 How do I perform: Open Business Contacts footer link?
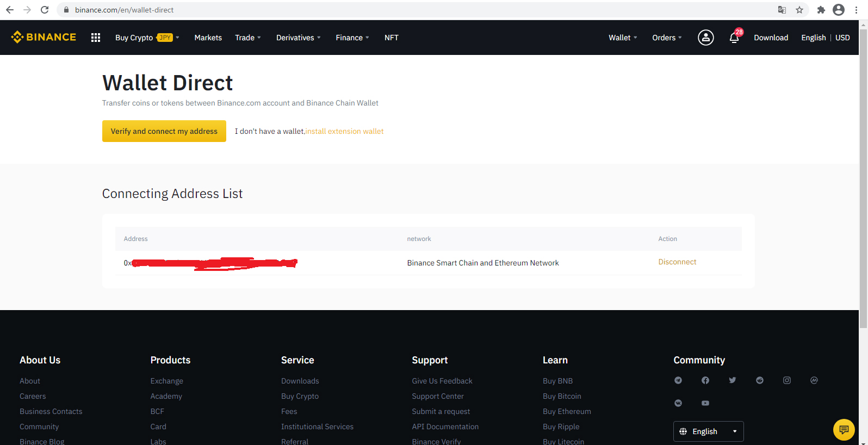pyautogui.click(x=51, y=411)
